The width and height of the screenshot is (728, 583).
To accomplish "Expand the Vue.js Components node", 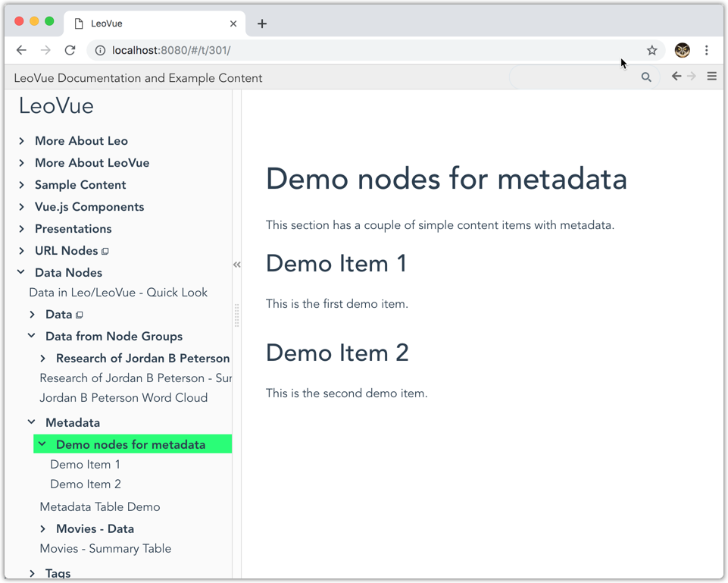I will click(22, 207).
